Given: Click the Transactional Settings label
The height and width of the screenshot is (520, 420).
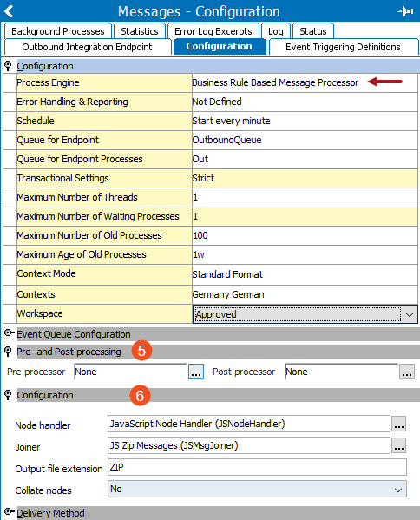Looking at the screenshot, I should coord(62,178).
